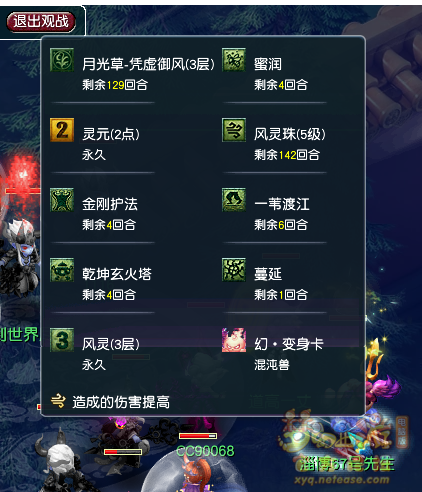Click the 退出观战 button

(41, 22)
